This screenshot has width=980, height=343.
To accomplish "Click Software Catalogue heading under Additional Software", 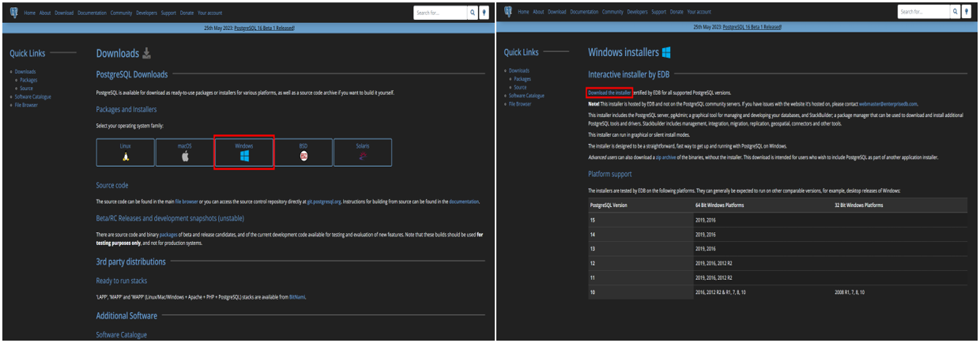I will click(x=122, y=335).
